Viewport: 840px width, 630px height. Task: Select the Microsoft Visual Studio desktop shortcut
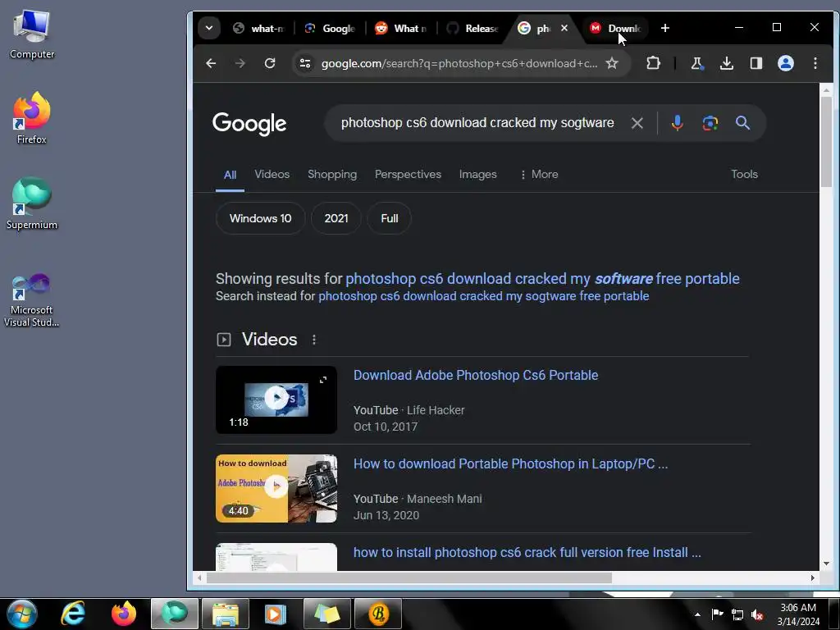(x=32, y=300)
